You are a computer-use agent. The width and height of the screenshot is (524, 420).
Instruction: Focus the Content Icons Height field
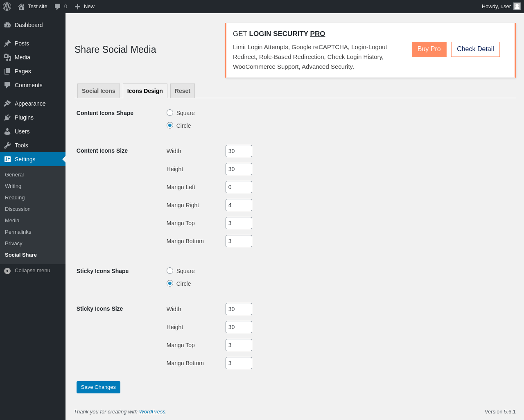239,169
